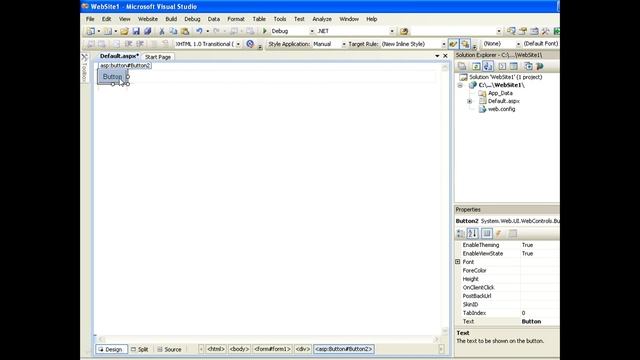Select the <asp:Button#Button2> breadcrumb

[x=344, y=349]
